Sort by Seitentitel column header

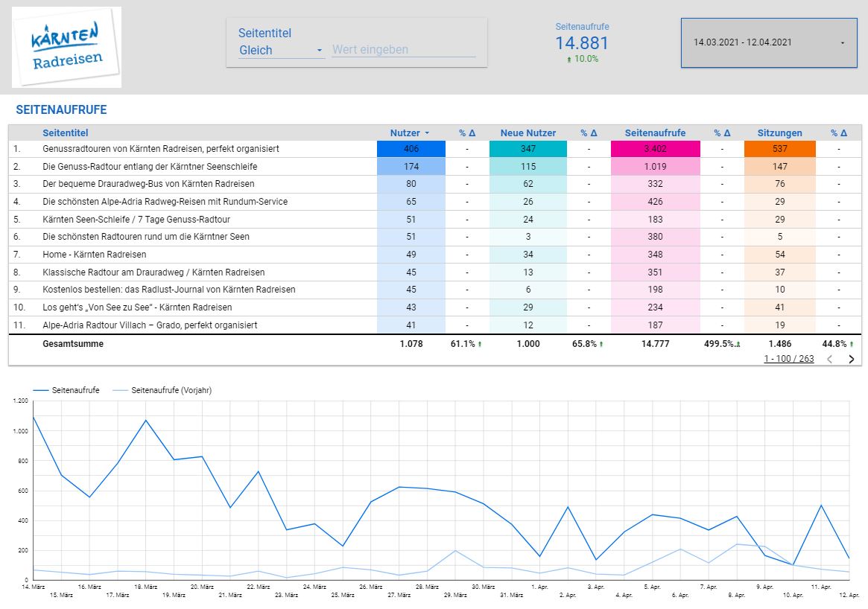66,133
